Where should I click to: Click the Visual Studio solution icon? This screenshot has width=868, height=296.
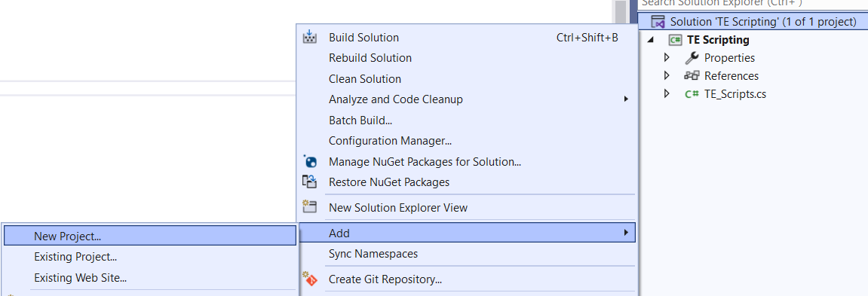658,22
